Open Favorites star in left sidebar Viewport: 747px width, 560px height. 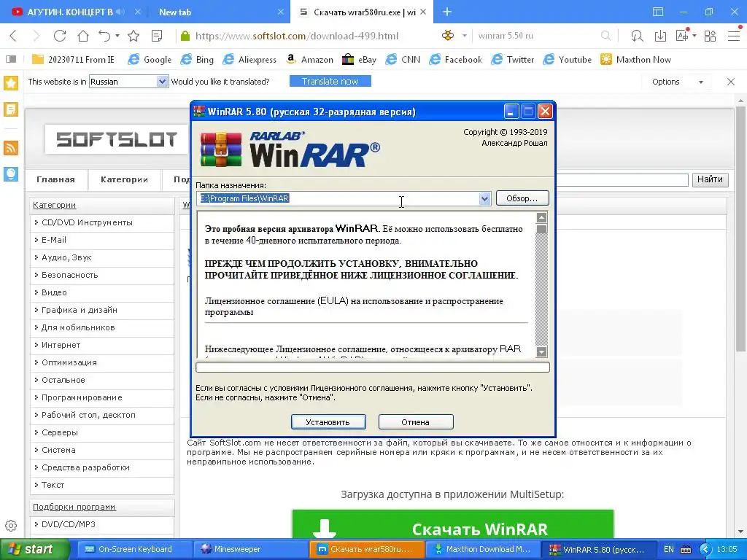click(x=11, y=83)
